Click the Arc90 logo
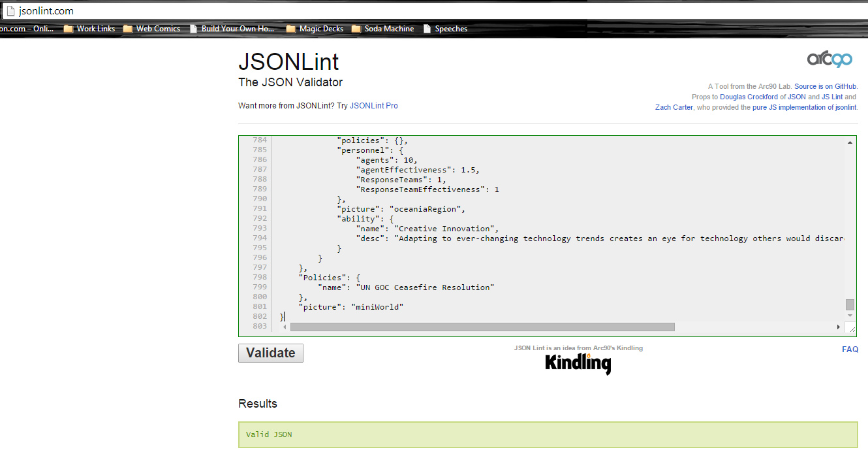The height and width of the screenshot is (456, 868). point(829,59)
